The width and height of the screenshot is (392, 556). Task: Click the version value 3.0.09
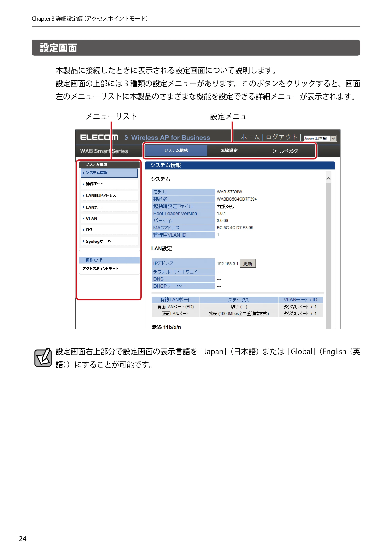click(x=222, y=220)
